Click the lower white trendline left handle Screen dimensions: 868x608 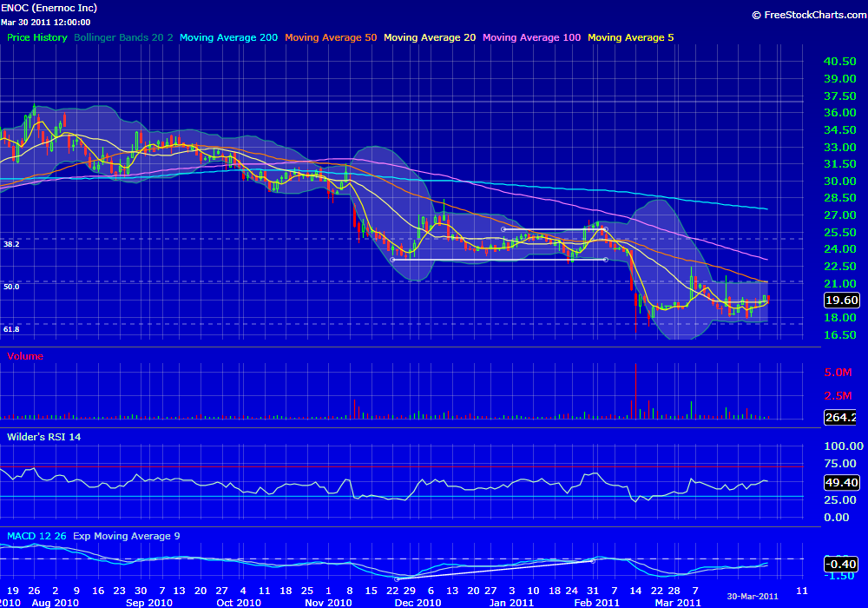pos(392,260)
